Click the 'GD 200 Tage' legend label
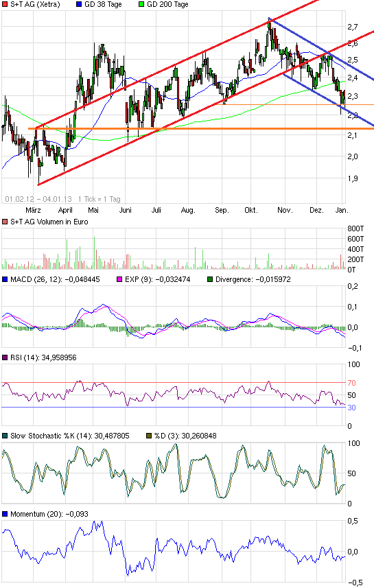Image resolution: width=374 pixels, height=588 pixels. tap(167, 5)
